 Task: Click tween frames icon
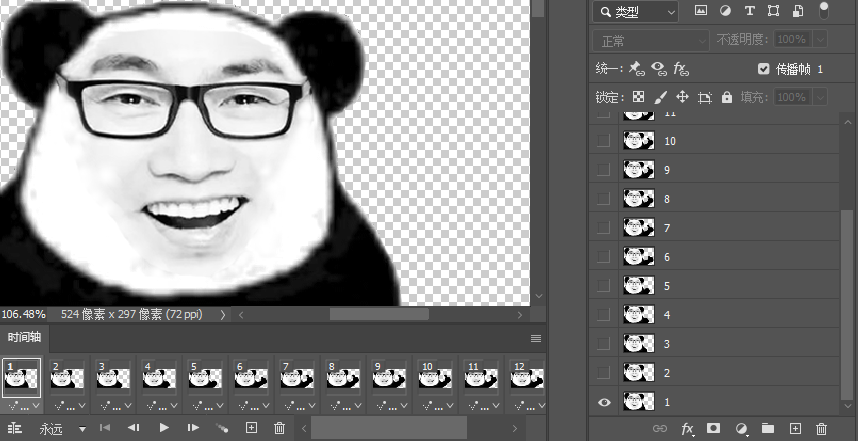pyautogui.click(x=222, y=428)
